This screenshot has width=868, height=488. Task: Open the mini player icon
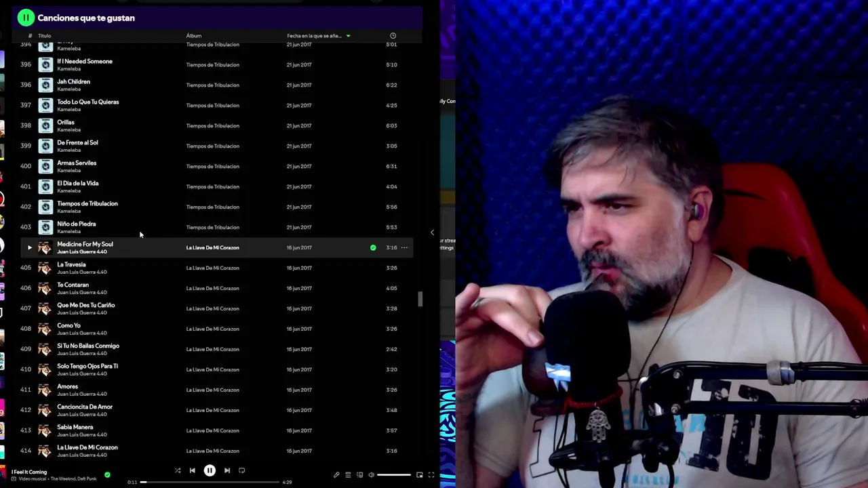pos(419,475)
